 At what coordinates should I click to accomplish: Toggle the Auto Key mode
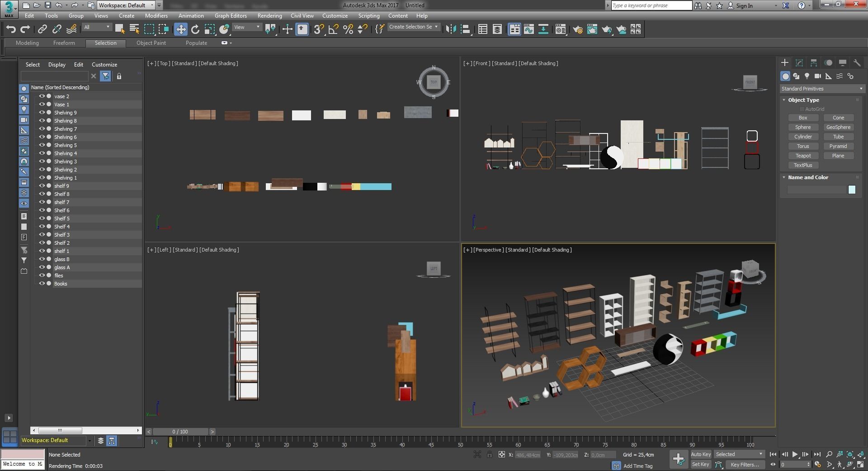(701, 454)
